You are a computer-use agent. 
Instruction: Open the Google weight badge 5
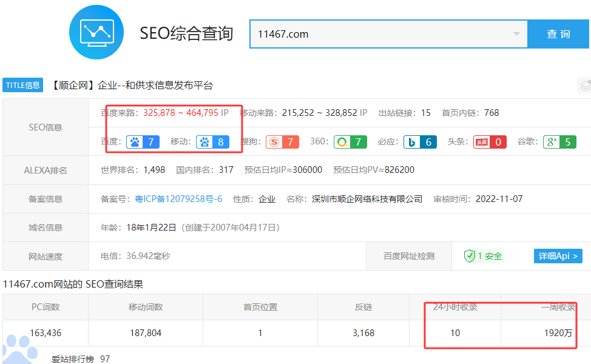[x=559, y=142]
